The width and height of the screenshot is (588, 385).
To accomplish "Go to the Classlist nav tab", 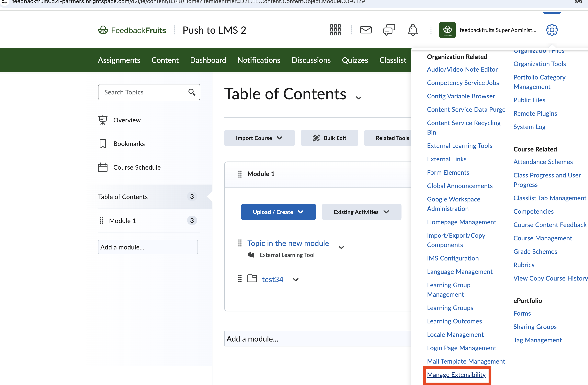I will tap(393, 60).
